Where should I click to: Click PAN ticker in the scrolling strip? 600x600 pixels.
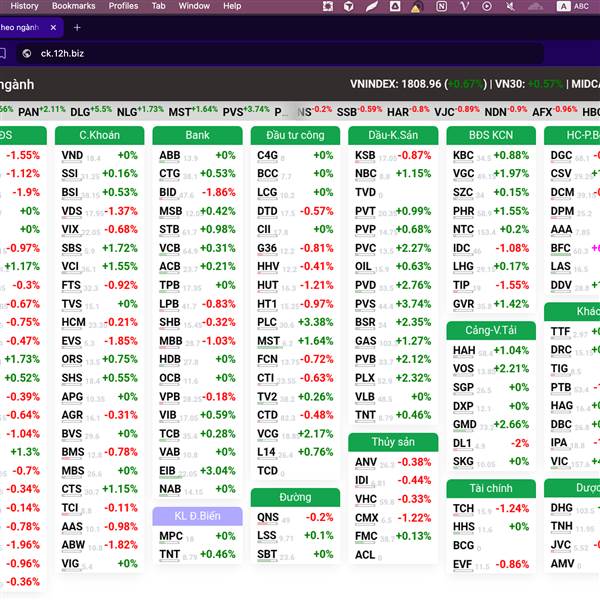[x=42, y=111]
